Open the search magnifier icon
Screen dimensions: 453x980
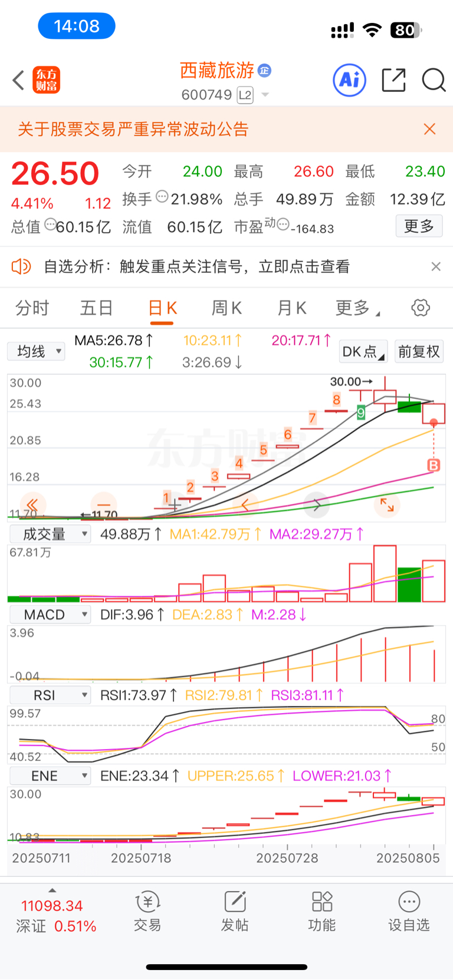pyautogui.click(x=434, y=80)
